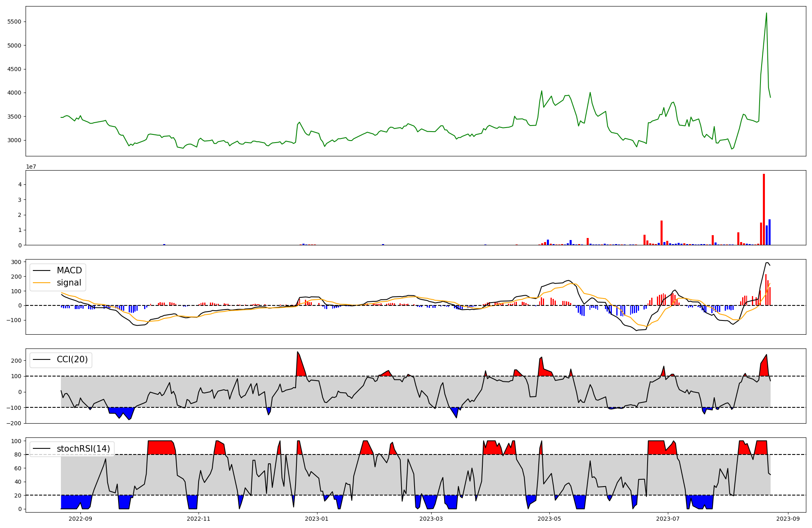Image resolution: width=812 pixels, height=528 pixels.
Task: Click the 2023-05 date tick label
Action: [x=549, y=519]
